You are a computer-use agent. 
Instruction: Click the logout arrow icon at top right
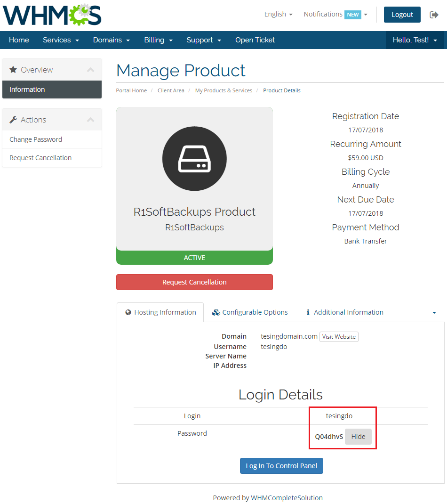pyautogui.click(x=434, y=15)
